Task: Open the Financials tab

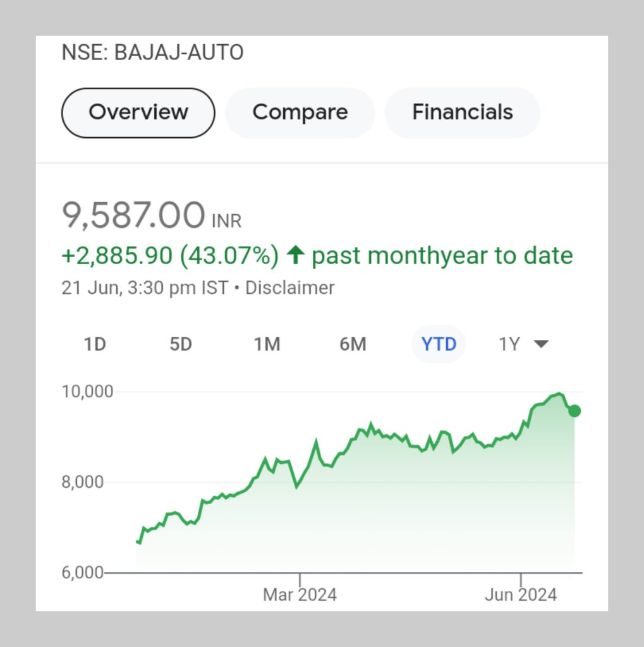Action: [x=462, y=112]
